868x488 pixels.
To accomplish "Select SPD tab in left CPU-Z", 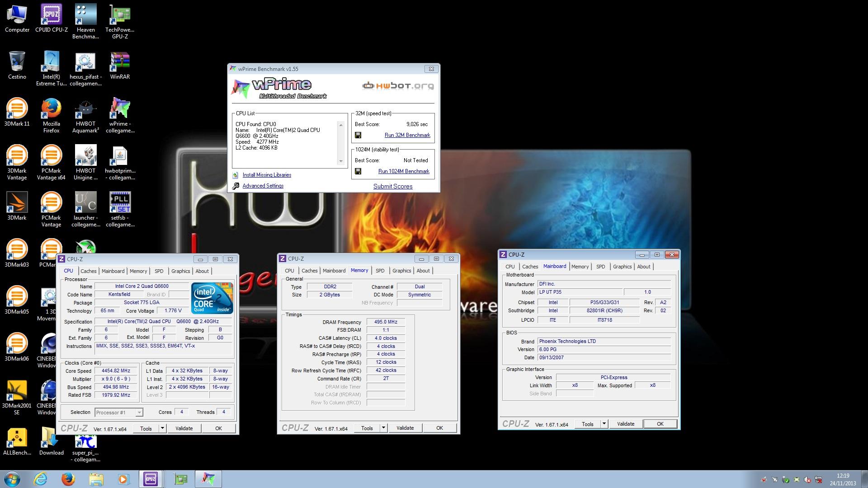I will click(x=159, y=271).
